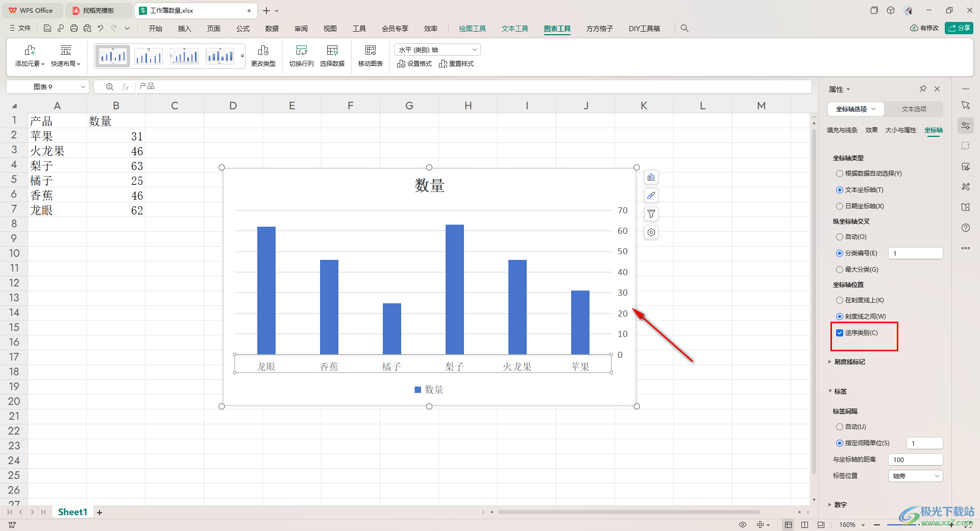The image size is (980, 531).
Task: Open the 标签位置 轴旁 dropdown
Action: [x=916, y=476]
